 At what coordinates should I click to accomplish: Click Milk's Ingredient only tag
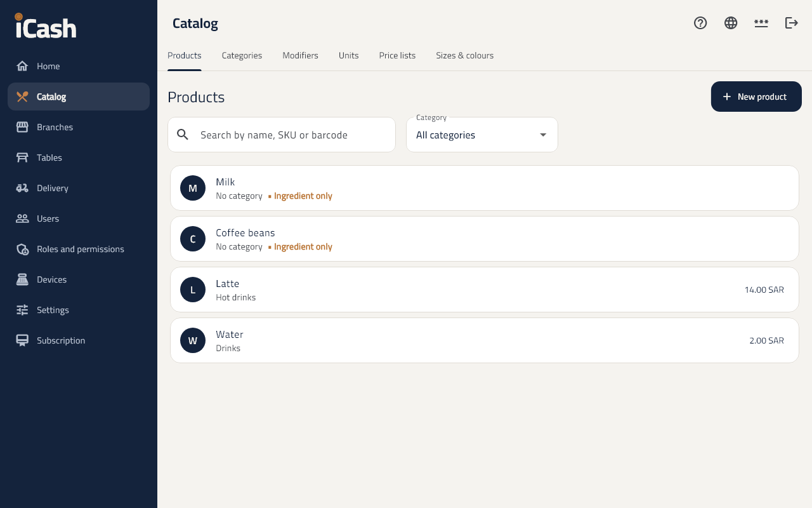click(300, 196)
